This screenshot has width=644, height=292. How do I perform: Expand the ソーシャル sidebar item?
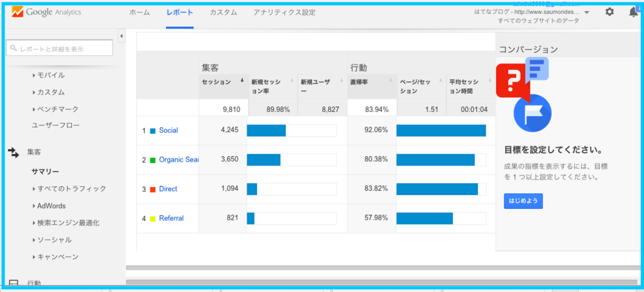tap(52, 240)
